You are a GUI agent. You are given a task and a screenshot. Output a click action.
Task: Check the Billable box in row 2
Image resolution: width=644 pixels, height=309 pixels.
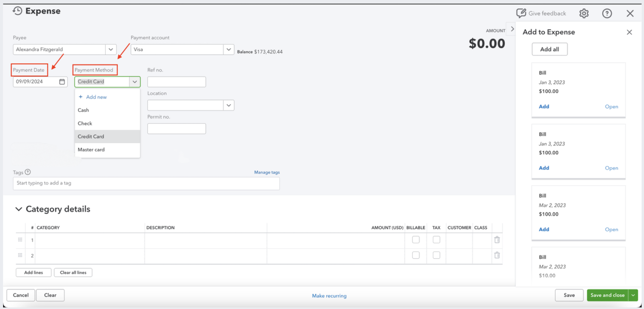[x=416, y=255]
